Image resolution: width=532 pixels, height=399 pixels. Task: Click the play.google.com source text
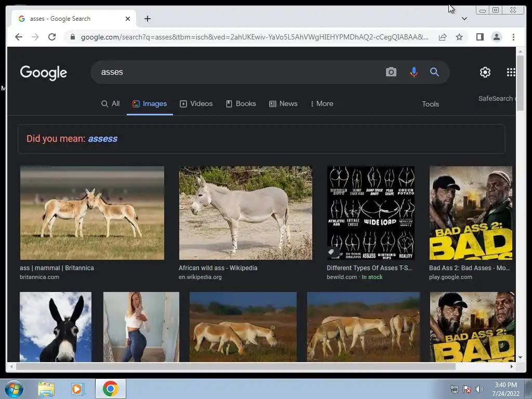pyautogui.click(x=450, y=277)
